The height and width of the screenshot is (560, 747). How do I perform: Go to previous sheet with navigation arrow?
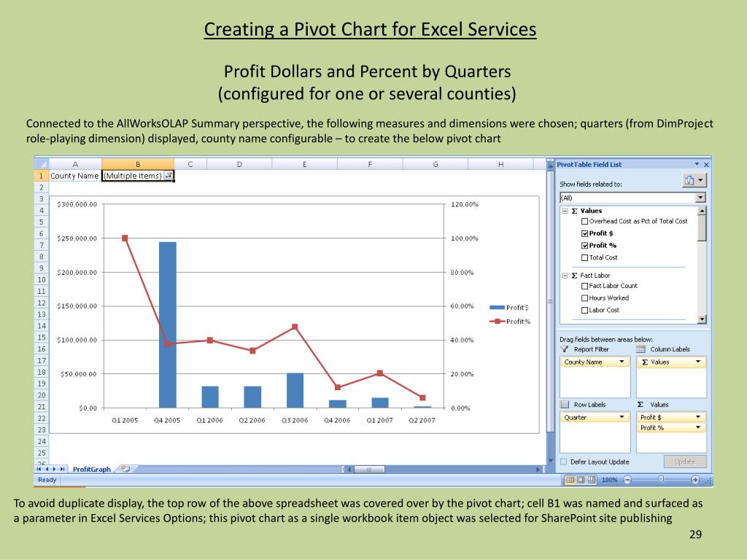tap(47, 469)
